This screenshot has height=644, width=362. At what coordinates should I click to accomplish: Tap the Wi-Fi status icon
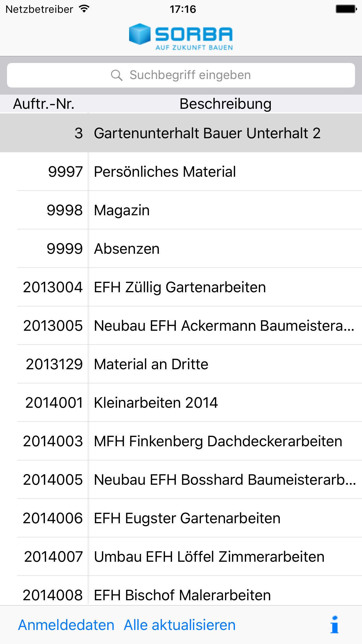coord(84,9)
